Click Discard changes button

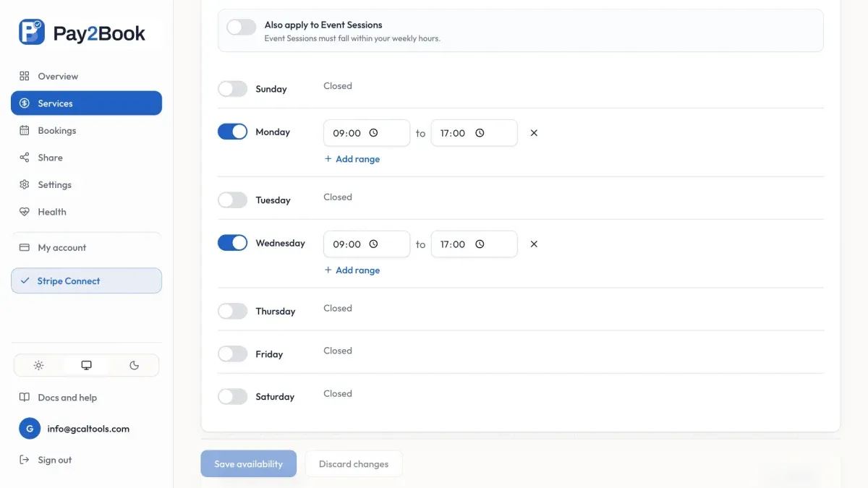(x=354, y=464)
